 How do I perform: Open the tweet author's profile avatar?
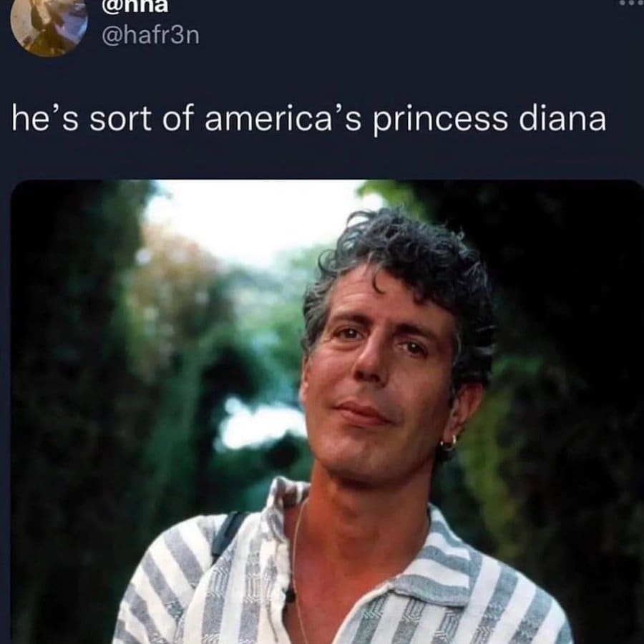(x=49, y=26)
